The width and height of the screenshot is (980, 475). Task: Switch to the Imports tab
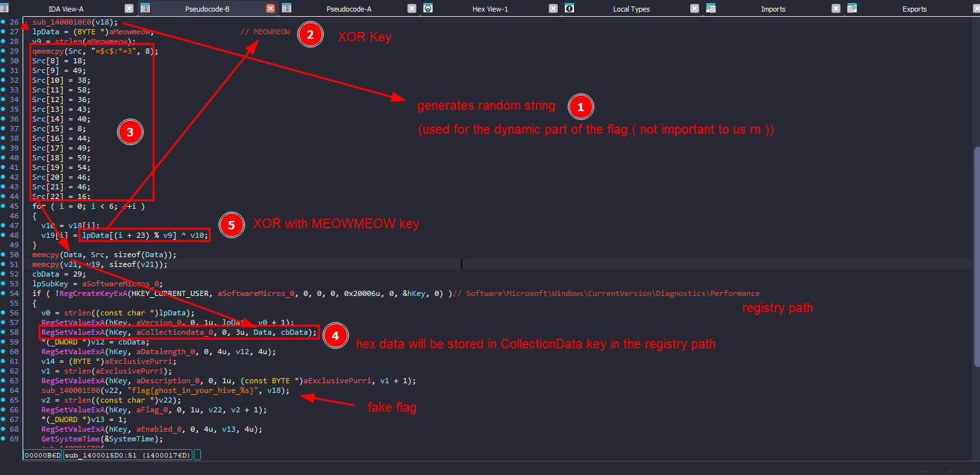[x=773, y=9]
